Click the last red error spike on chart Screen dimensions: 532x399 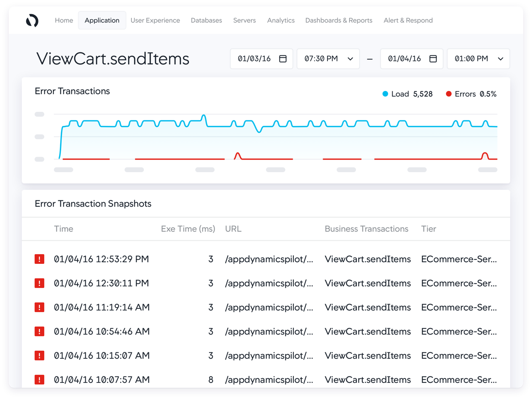point(485,156)
